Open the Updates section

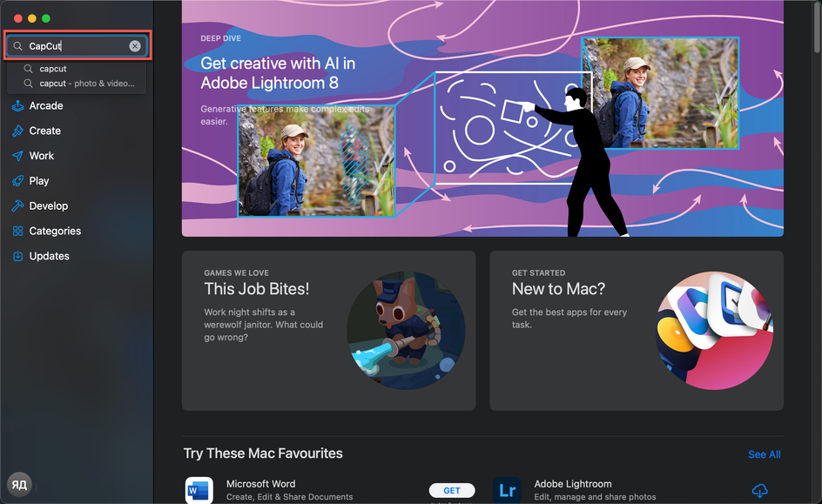coord(50,256)
